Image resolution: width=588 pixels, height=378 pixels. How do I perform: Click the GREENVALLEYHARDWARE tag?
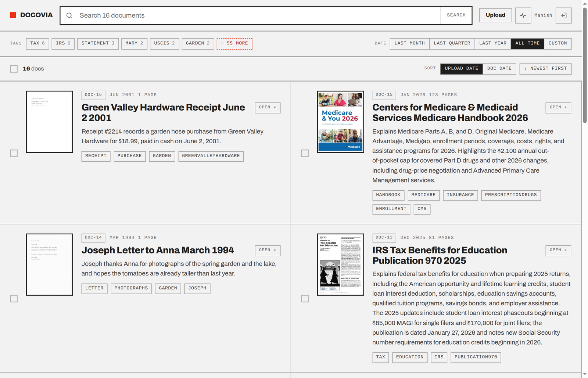[x=211, y=156]
